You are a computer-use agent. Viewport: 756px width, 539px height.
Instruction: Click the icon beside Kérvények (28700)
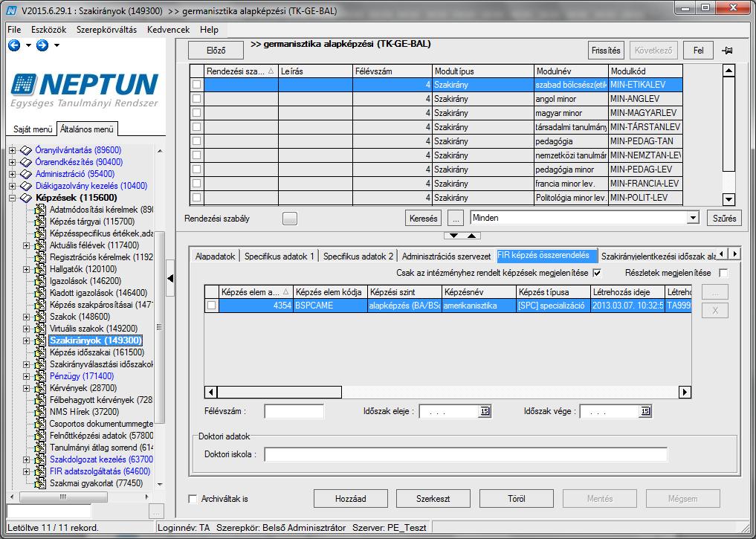coord(40,388)
